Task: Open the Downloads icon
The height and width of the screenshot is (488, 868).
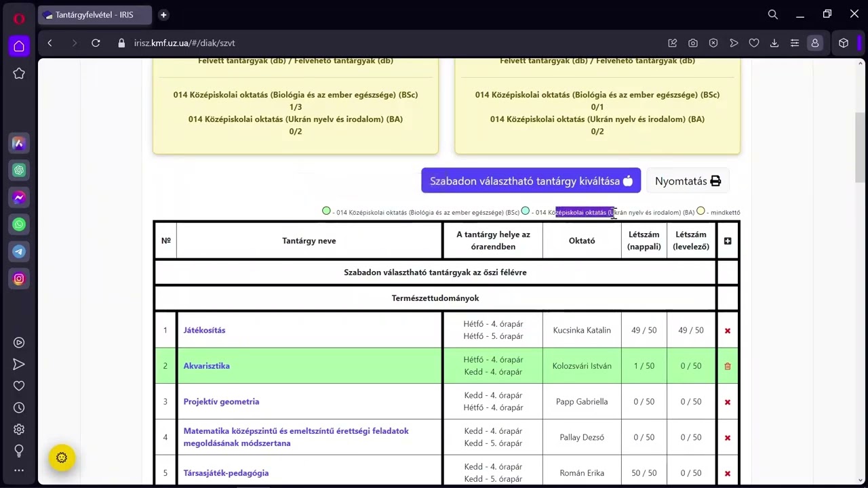Action: coord(774,43)
